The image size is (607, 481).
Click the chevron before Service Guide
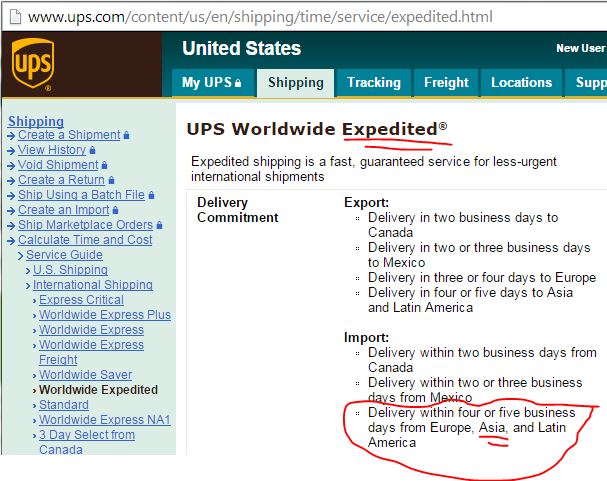point(21,256)
